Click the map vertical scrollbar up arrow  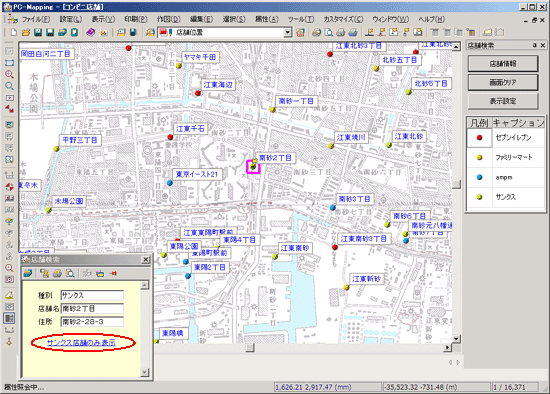[x=456, y=47]
